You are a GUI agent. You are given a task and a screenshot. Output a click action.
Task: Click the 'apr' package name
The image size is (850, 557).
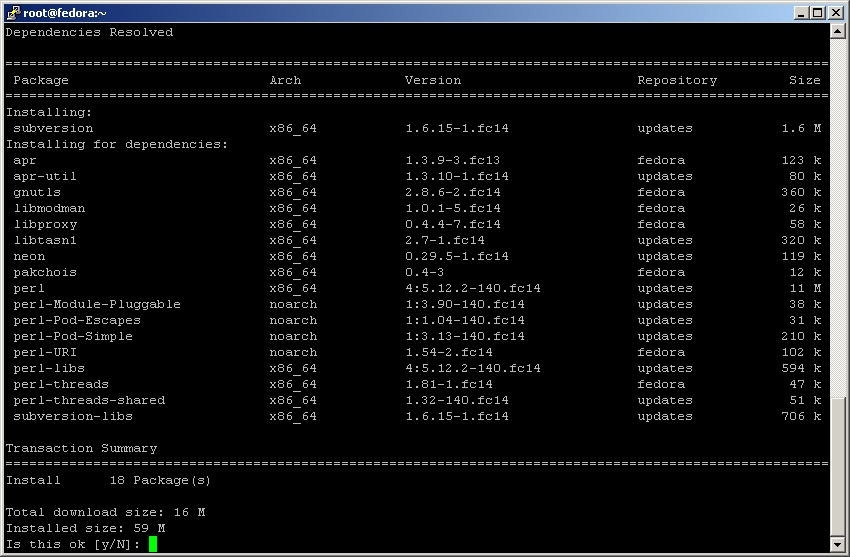(24, 160)
